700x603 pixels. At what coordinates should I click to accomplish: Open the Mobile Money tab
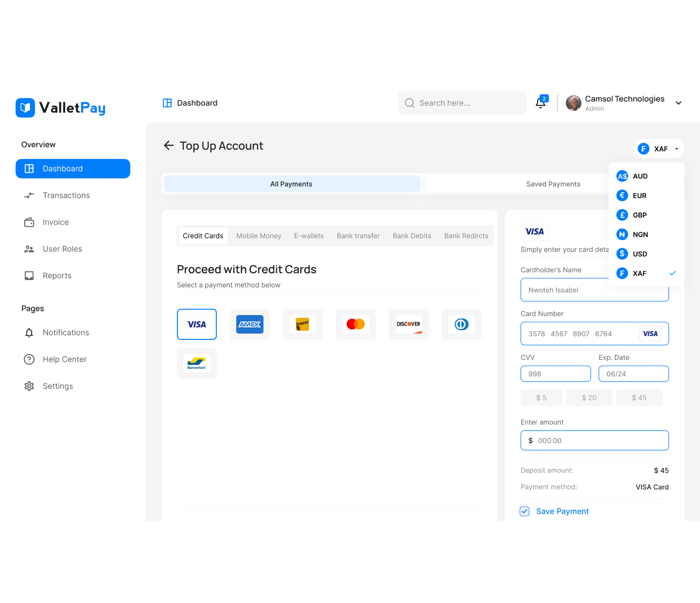pyautogui.click(x=258, y=236)
